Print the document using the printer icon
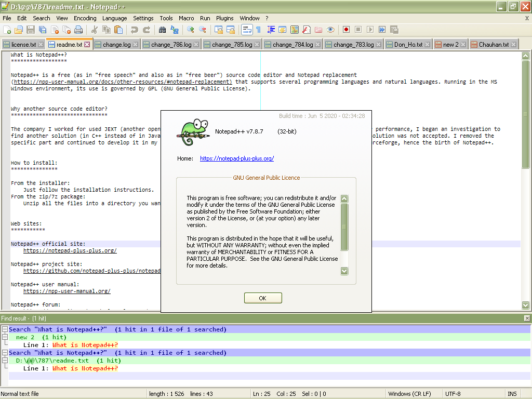 [78, 30]
